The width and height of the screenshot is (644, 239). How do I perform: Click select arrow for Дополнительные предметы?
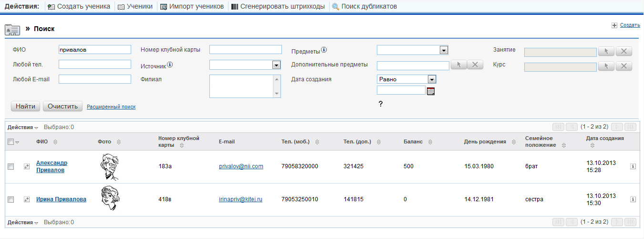[x=458, y=65]
